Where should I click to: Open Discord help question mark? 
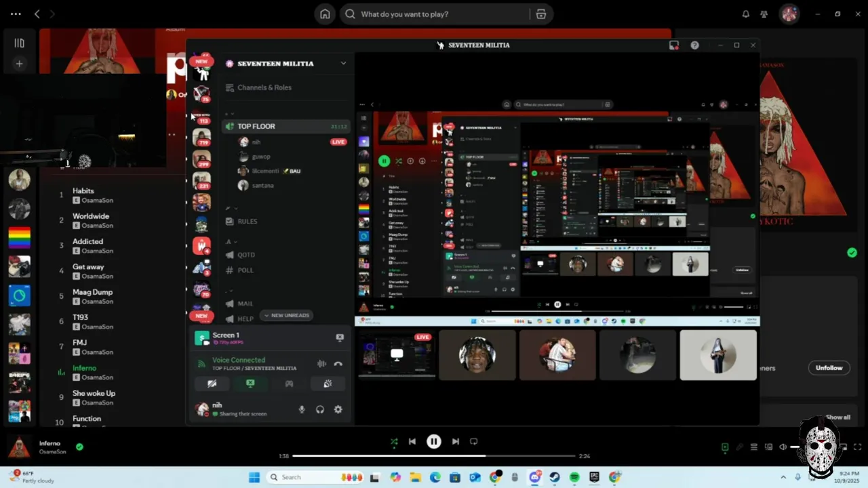click(694, 45)
